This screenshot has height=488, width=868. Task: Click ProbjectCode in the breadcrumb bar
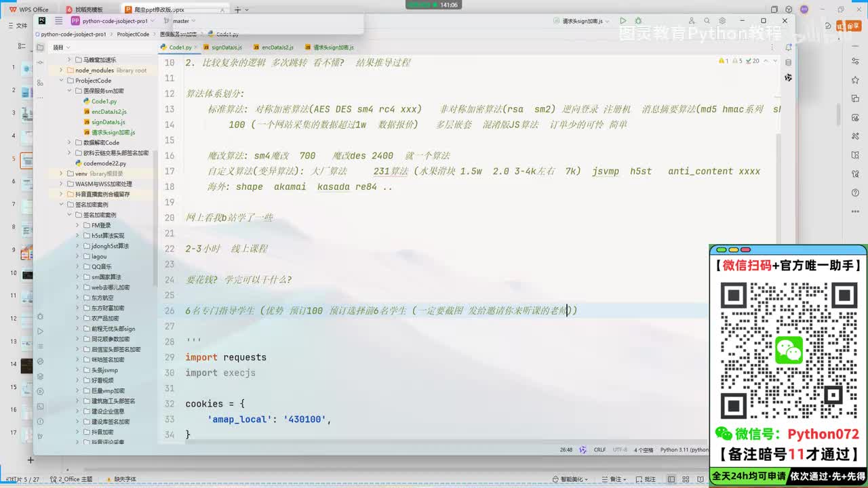pyautogui.click(x=133, y=34)
